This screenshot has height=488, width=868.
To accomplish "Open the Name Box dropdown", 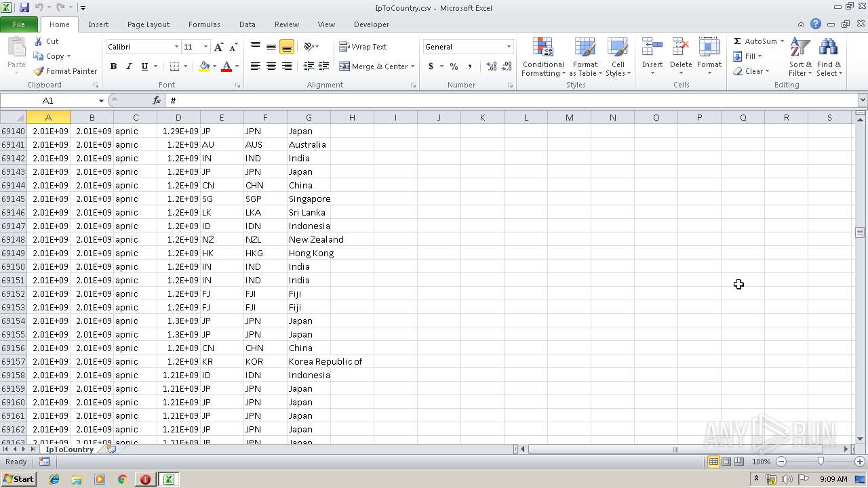I will click(101, 100).
